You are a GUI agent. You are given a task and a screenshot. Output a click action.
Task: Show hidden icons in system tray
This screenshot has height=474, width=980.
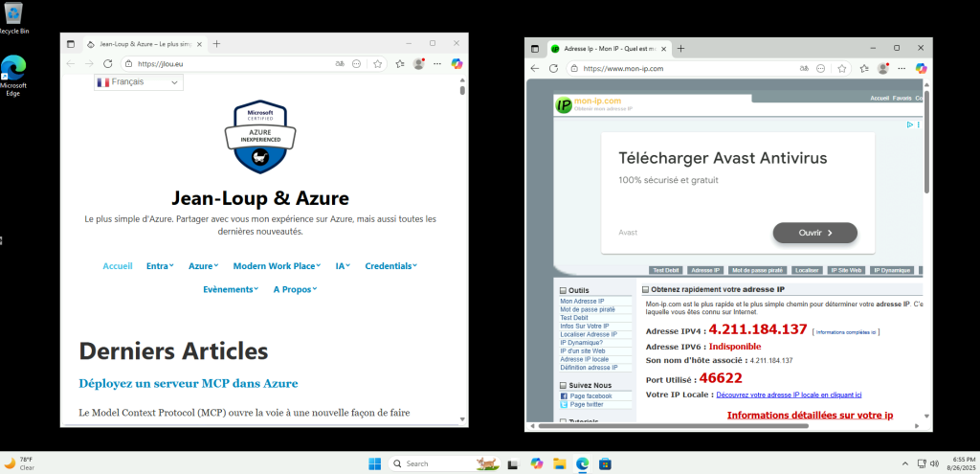905,464
